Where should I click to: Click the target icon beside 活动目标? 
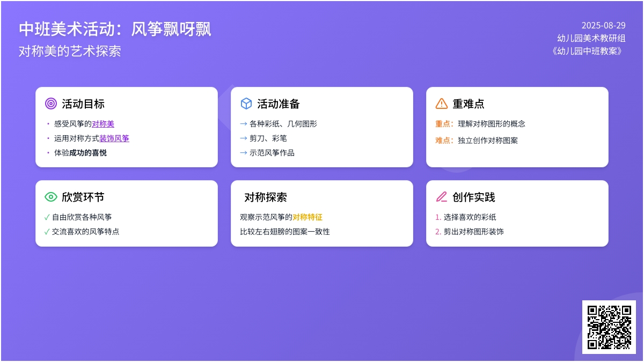tap(51, 104)
